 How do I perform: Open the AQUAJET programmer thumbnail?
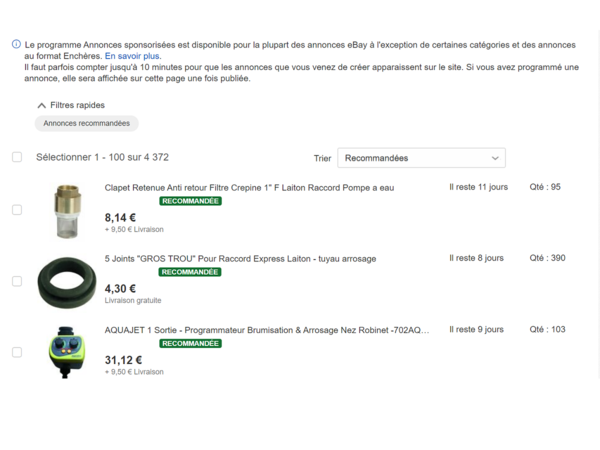point(67,352)
